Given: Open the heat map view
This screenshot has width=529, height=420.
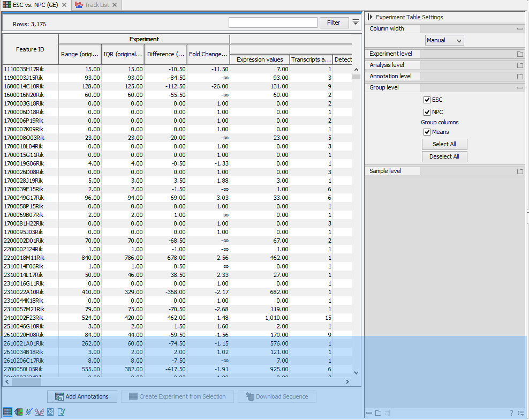Looking at the screenshot, I should (18, 411).
